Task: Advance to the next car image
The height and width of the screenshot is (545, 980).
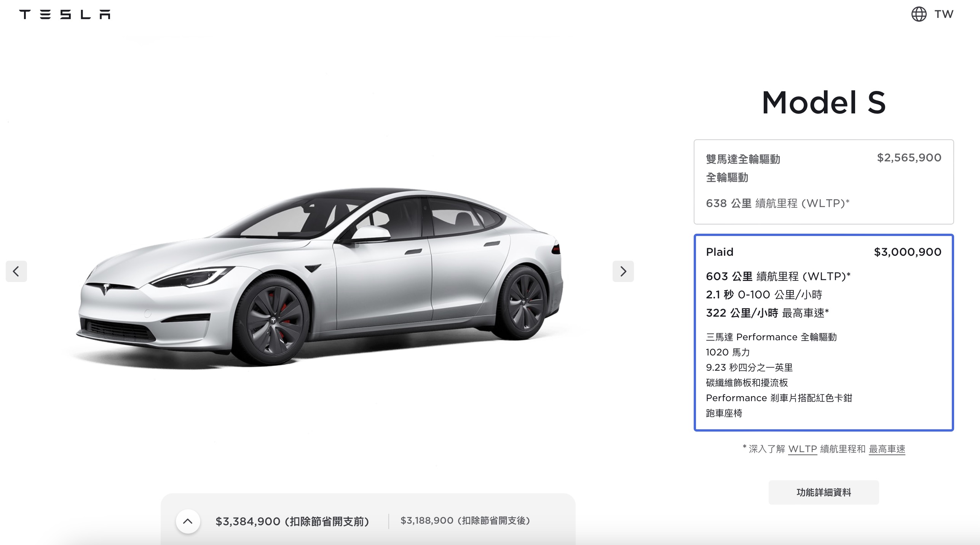Action: pyautogui.click(x=623, y=271)
